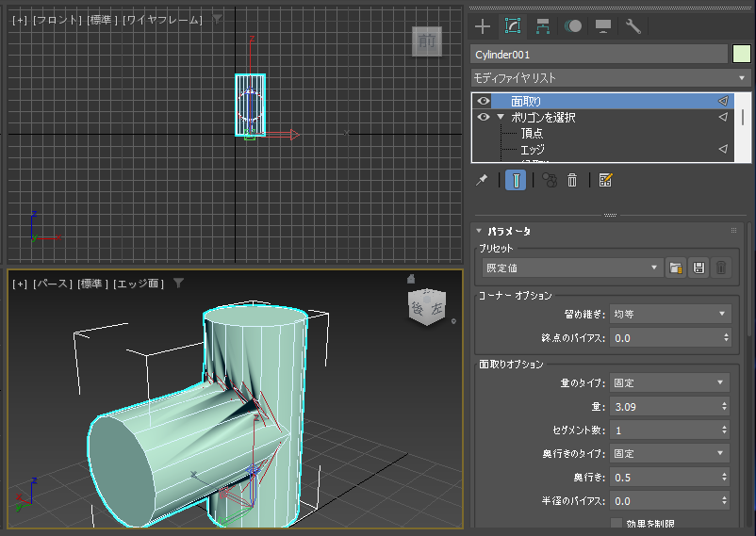Open the perspective viewport 標準 menu
The width and height of the screenshot is (756, 536).
click(93, 284)
